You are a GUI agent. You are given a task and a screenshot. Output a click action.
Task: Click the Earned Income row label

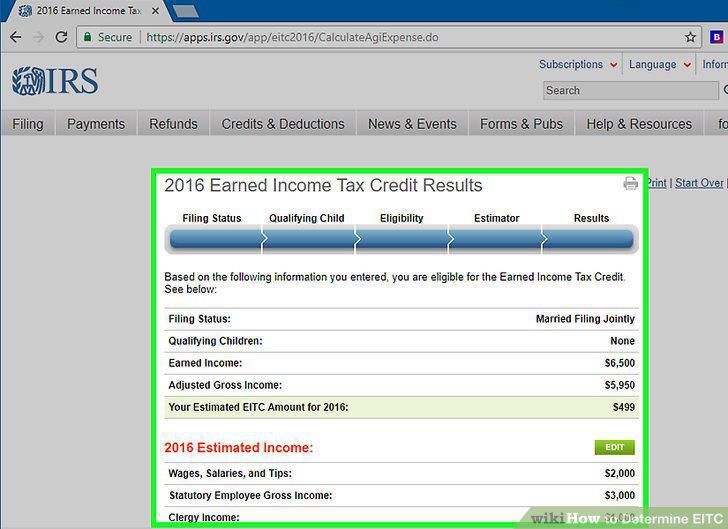click(205, 363)
